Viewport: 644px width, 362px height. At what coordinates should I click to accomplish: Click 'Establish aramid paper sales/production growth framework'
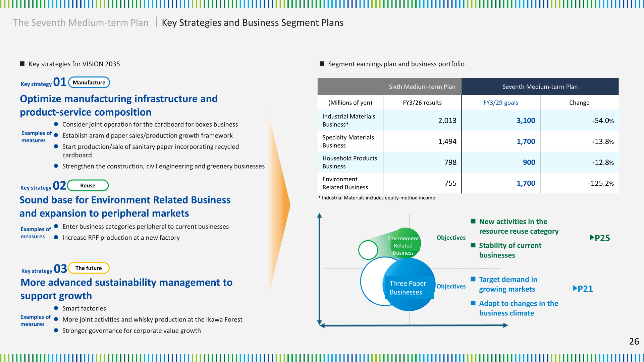pyautogui.click(x=147, y=135)
